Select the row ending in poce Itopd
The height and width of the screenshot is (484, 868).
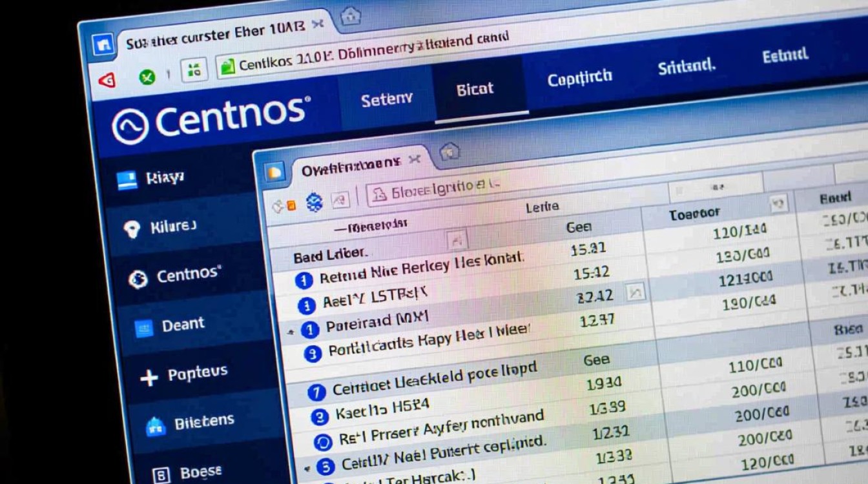click(434, 380)
